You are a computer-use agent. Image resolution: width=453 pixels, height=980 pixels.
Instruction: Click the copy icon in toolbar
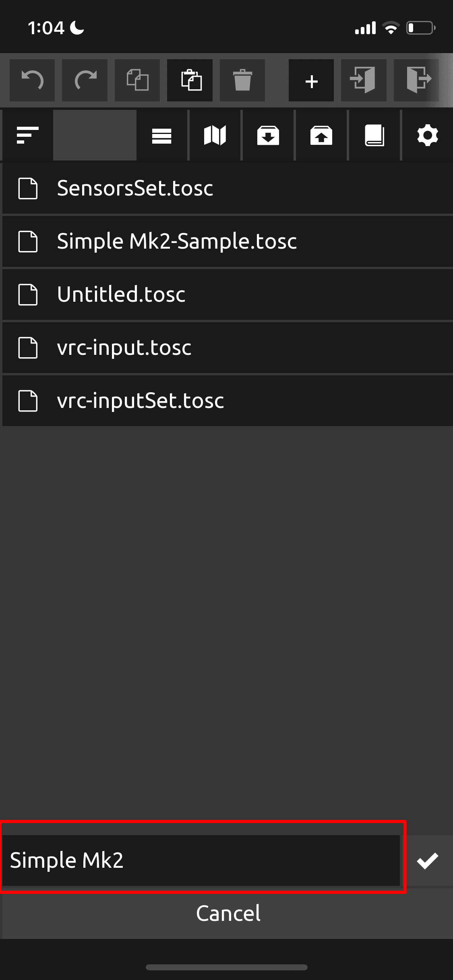tap(137, 80)
